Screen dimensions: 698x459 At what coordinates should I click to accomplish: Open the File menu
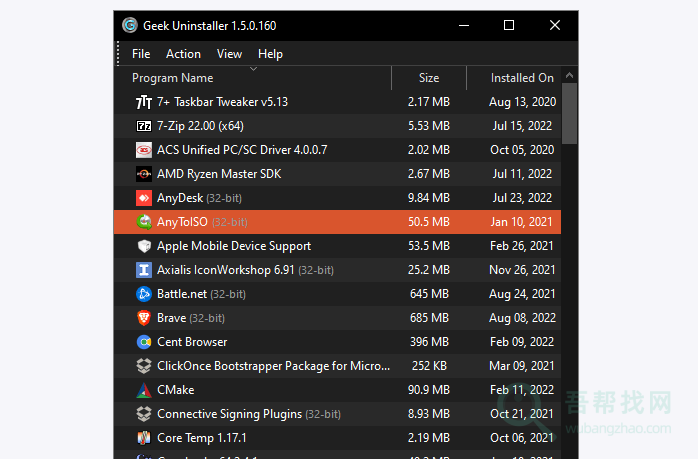(x=141, y=54)
